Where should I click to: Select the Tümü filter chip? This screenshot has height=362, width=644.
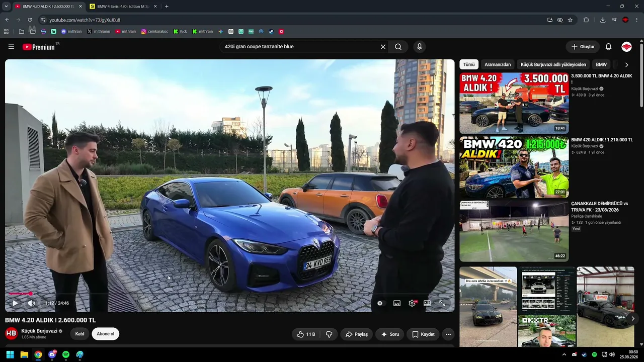pos(469,64)
